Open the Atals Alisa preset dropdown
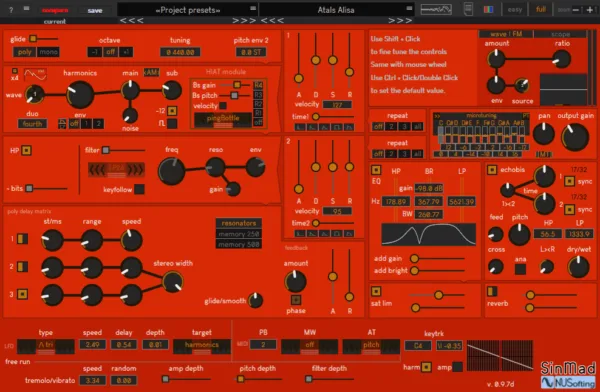This screenshot has height=392, width=600. (336, 10)
